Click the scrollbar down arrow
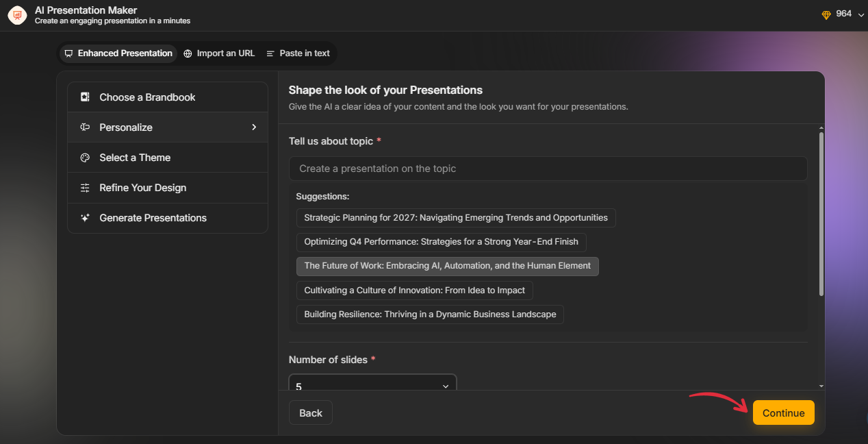The height and width of the screenshot is (444, 868). (821, 386)
